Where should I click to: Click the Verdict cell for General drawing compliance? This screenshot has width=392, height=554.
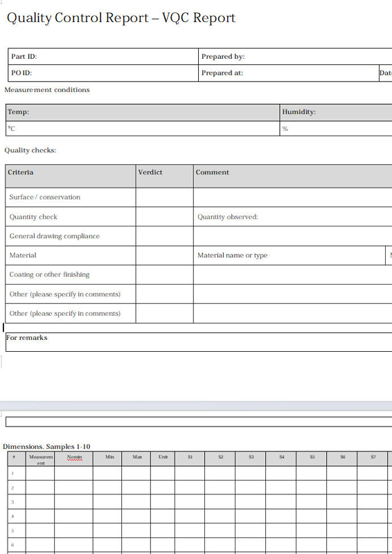164,236
